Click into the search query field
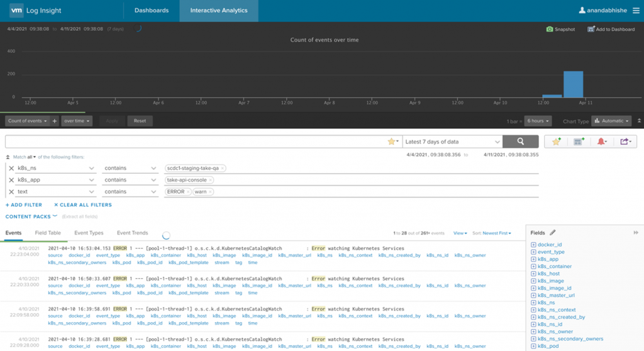Viewport: 644px width, 351px height. click(x=195, y=142)
